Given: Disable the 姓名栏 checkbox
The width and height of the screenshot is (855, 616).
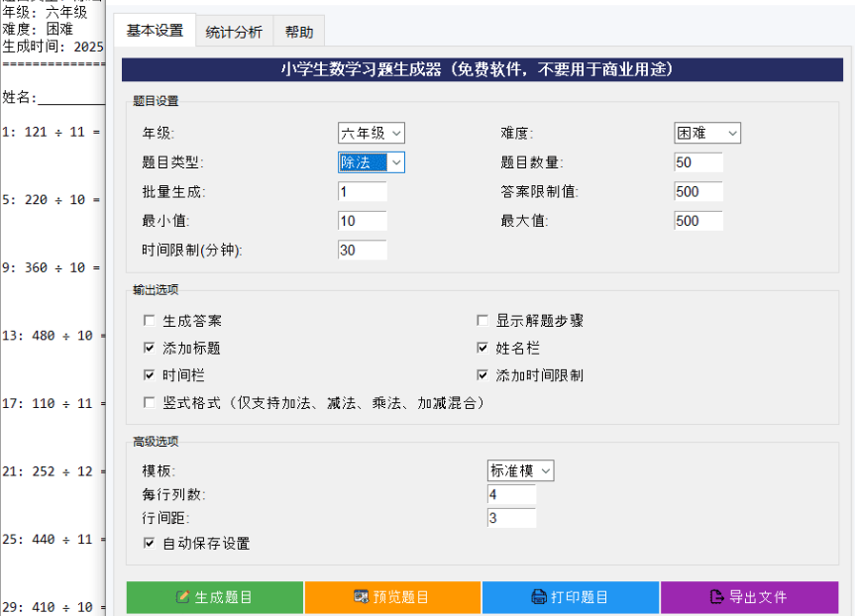Looking at the screenshot, I should pyautogui.click(x=482, y=349).
